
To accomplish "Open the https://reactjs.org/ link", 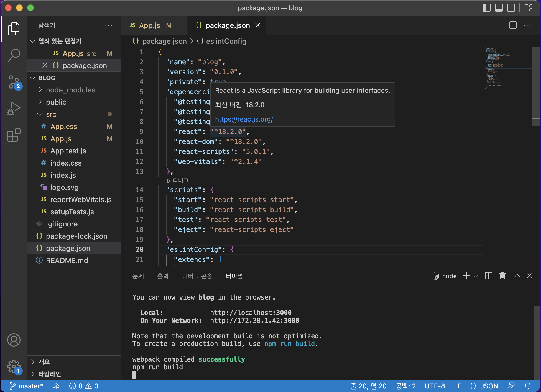I will [244, 119].
